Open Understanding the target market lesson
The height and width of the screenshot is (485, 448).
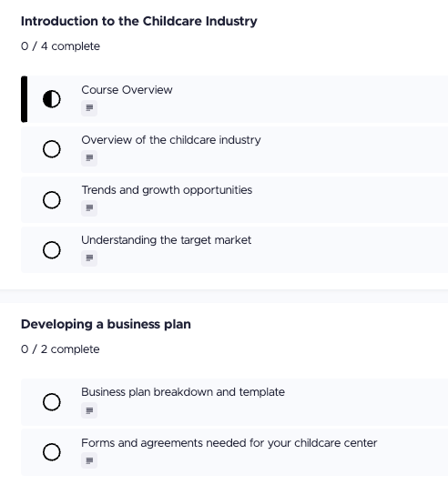[166, 240]
